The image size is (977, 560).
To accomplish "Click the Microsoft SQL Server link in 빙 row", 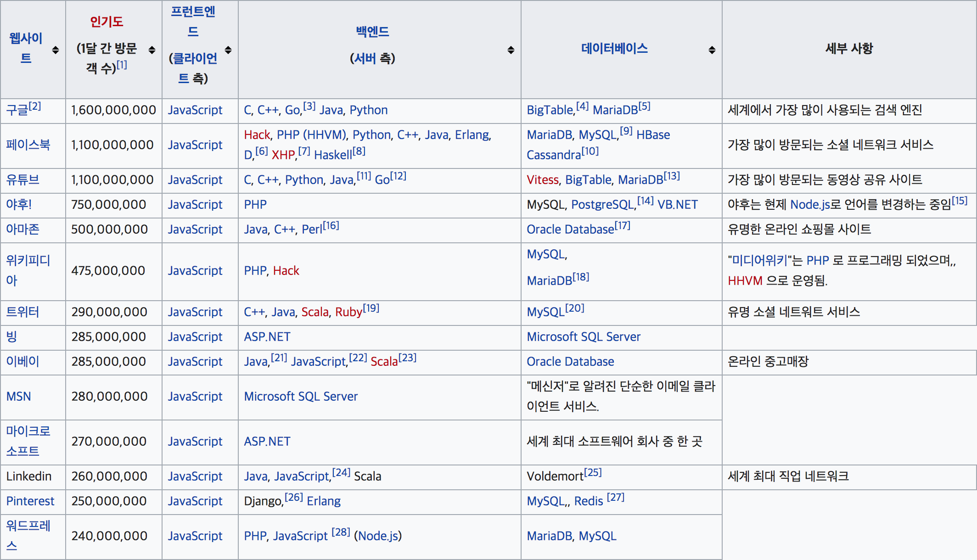I will coord(583,337).
